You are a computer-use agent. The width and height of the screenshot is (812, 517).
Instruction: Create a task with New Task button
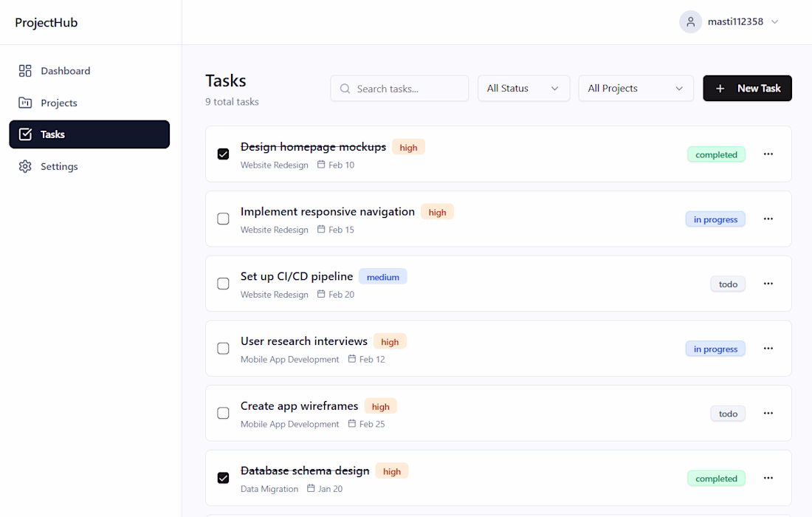pyautogui.click(x=747, y=89)
